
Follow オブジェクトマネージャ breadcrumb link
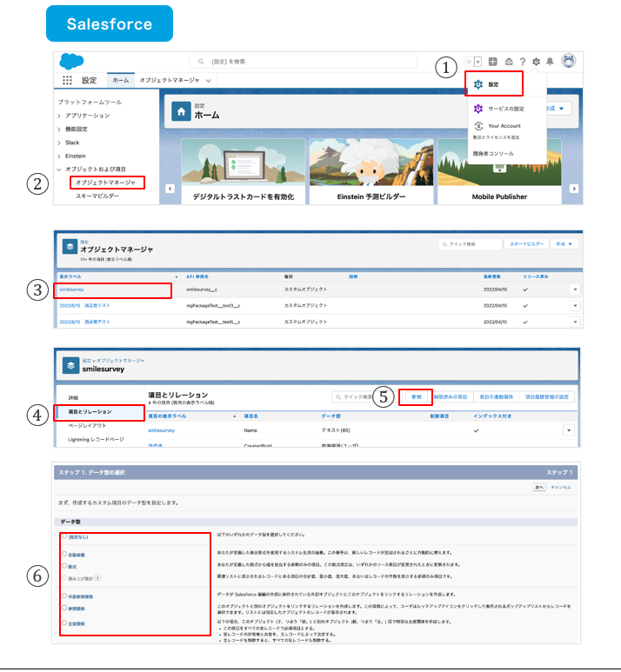click(120, 361)
